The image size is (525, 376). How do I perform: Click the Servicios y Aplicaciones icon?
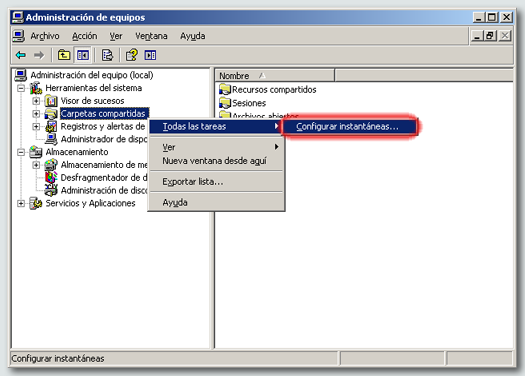click(36, 203)
